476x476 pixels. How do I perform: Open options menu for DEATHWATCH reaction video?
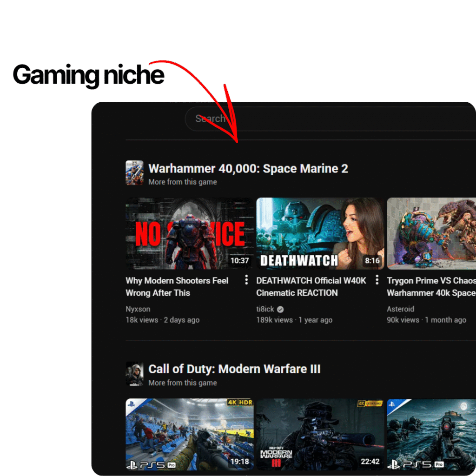pyautogui.click(x=377, y=280)
